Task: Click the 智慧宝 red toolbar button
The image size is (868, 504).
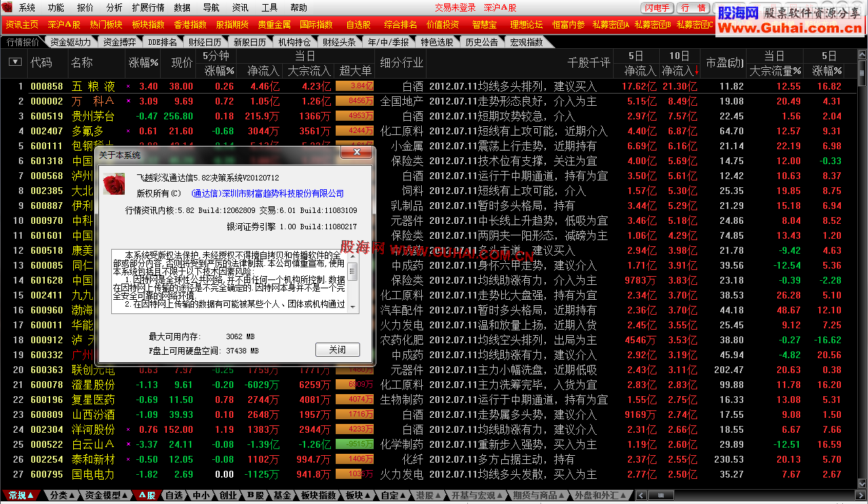Action: 484,24
